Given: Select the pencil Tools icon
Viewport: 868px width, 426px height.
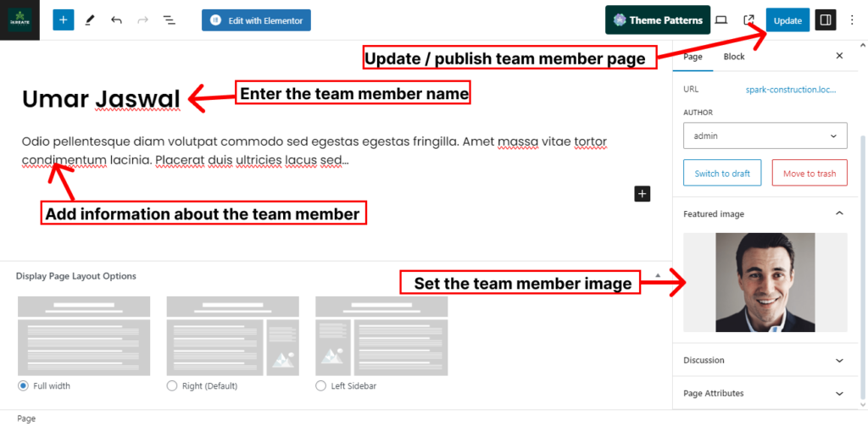Looking at the screenshot, I should (90, 20).
